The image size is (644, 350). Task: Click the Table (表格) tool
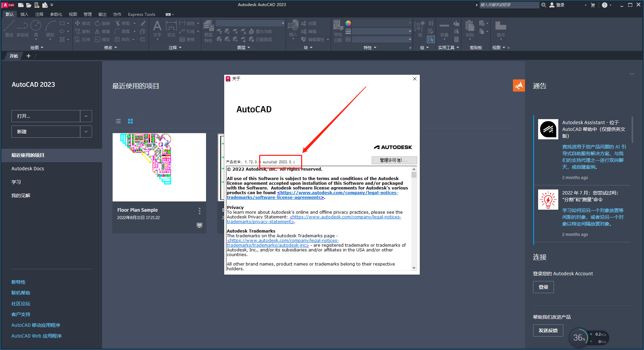coord(187,39)
